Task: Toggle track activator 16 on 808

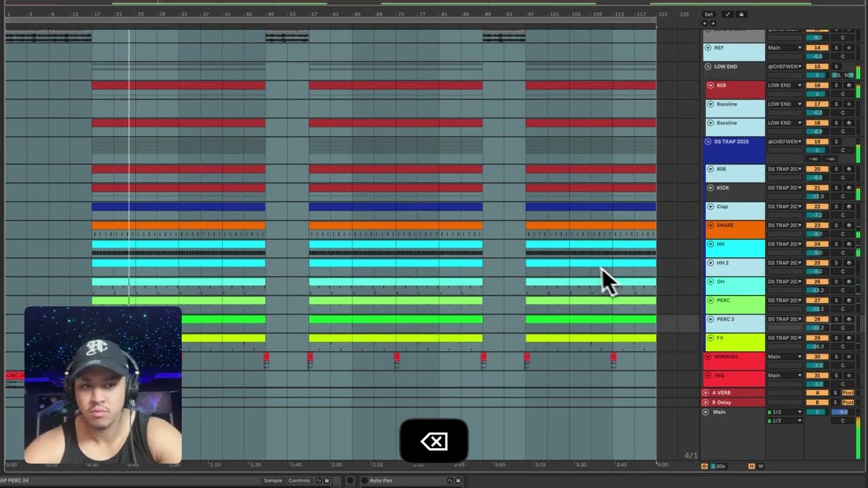Action: [x=818, y=85]
